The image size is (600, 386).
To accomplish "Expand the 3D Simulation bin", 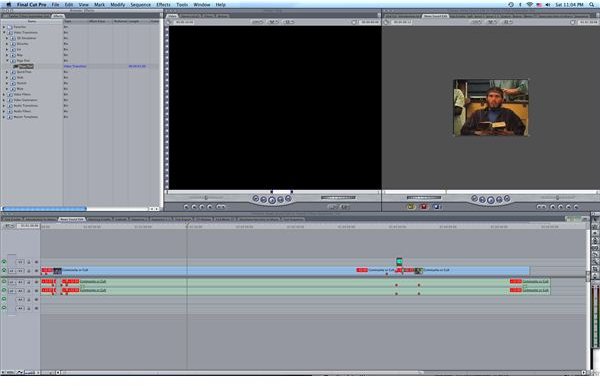I will [x=7, y=38].
